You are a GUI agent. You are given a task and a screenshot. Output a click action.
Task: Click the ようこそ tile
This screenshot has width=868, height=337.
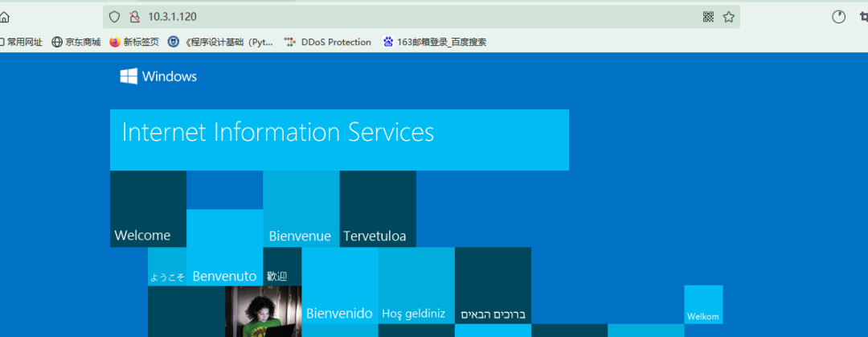point(167,266)
